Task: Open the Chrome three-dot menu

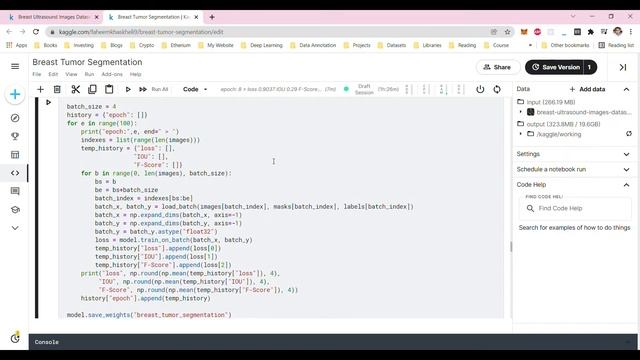Action: tap(631, 32)
